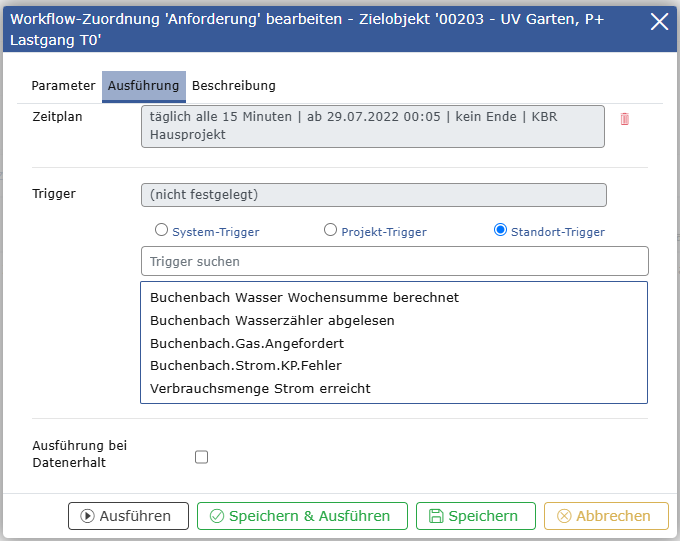Open the Ausführung tab
This screenshot has width=680, height=541.
coord(143,86)
